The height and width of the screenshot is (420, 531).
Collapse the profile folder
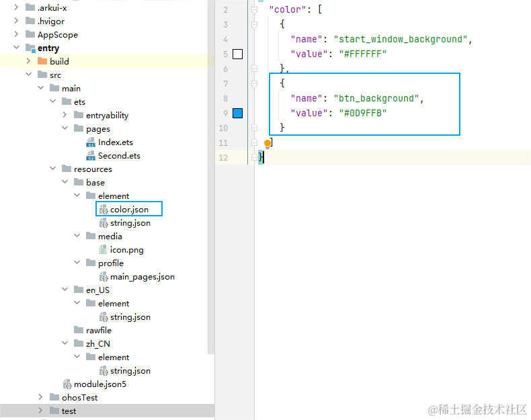(77, 263)
